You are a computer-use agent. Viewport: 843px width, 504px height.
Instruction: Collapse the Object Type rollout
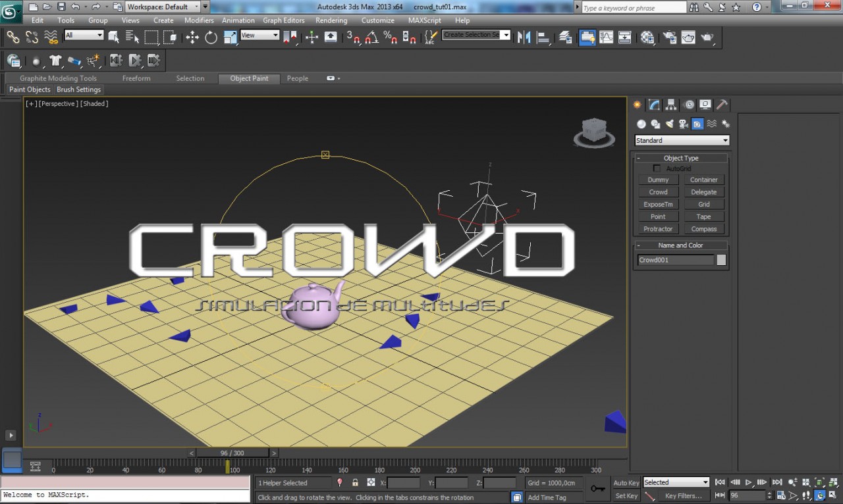pyautogui.click(x=681, y=158)
